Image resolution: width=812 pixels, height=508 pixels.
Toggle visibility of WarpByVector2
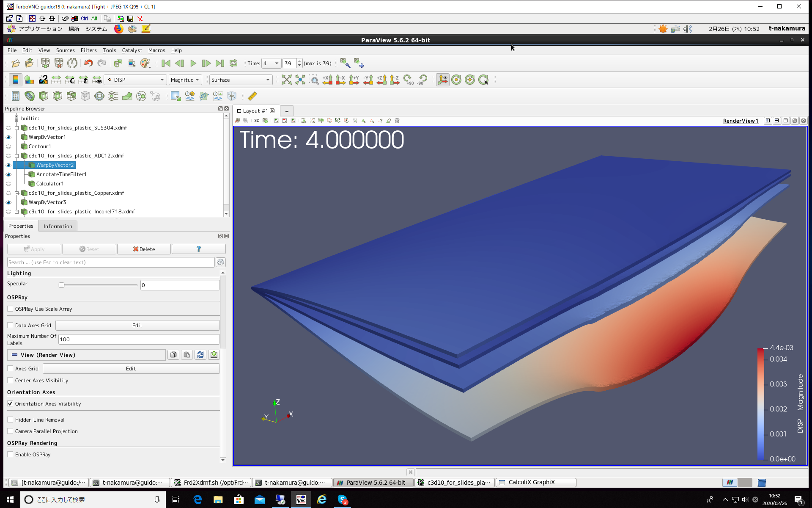[8, 165]
